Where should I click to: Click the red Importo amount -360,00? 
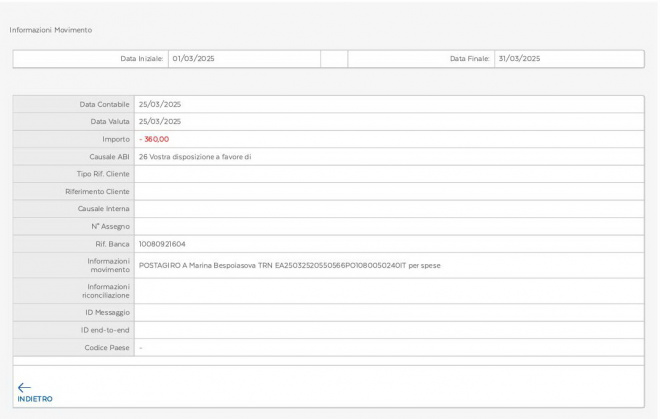(x=154, y=139)
